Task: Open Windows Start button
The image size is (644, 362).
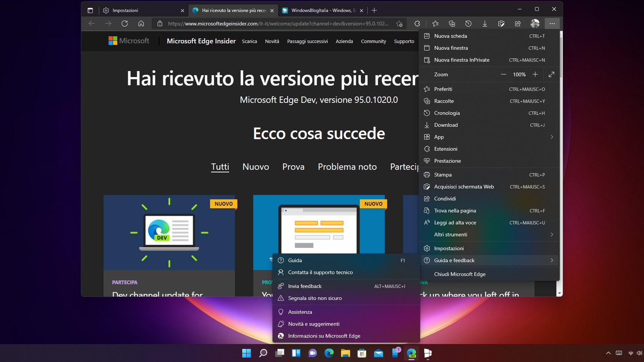Action: click(247, 353)
